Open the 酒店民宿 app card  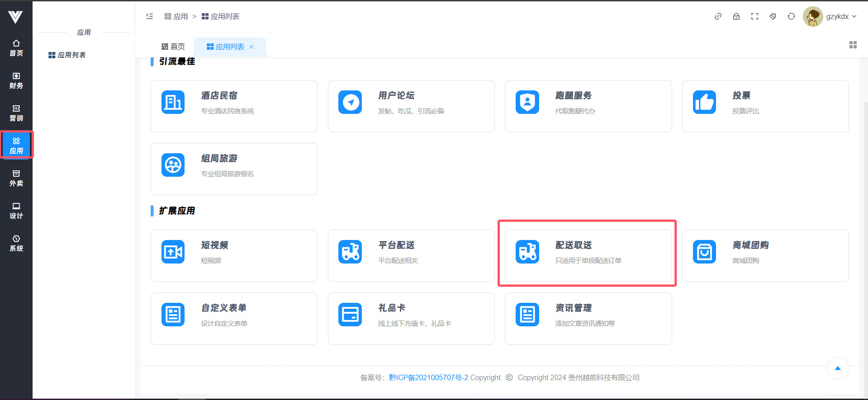(234, 106)
